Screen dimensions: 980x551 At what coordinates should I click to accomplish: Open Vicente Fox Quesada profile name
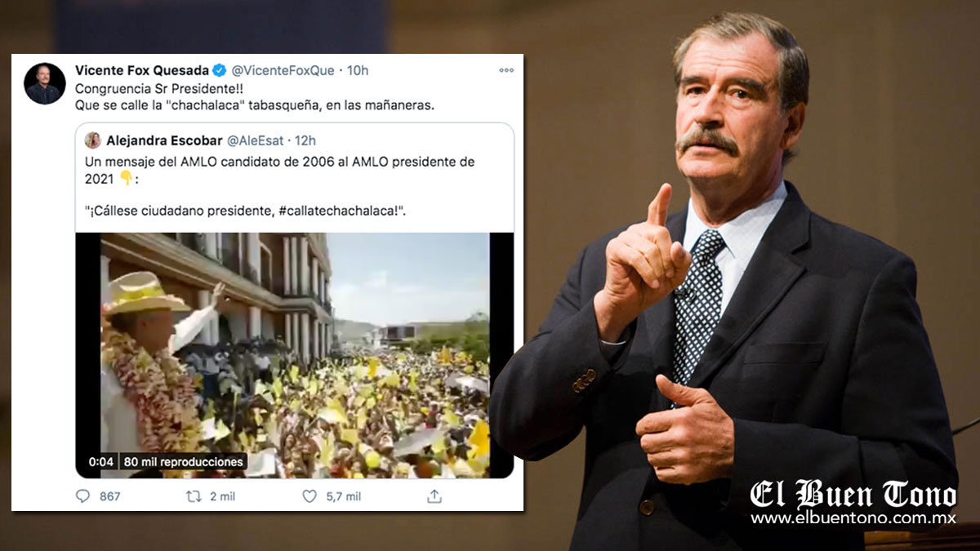142,70
